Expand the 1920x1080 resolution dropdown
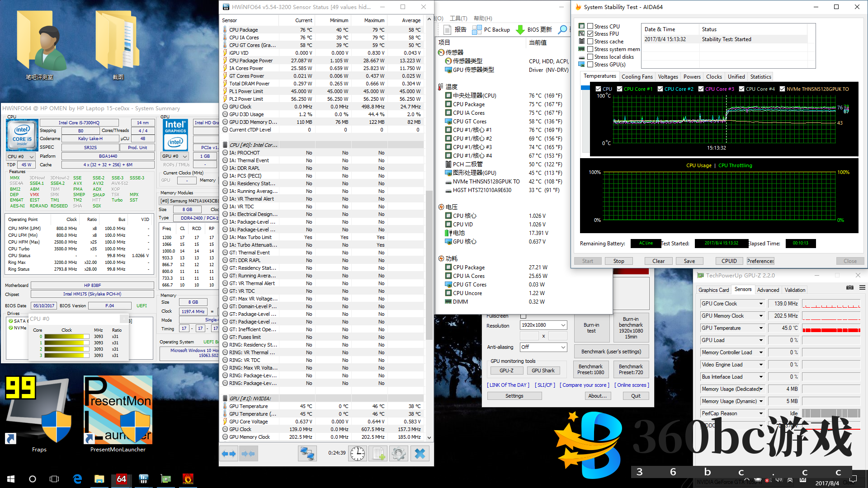Image resolution: width=868 pixels, height=488 pixels. click(563, 325)
